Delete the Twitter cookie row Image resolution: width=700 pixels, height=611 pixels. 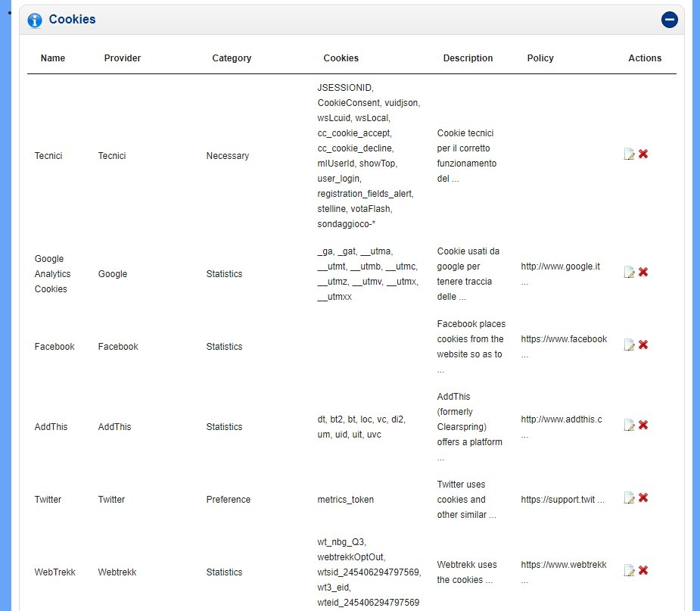(x=643, y=497)
